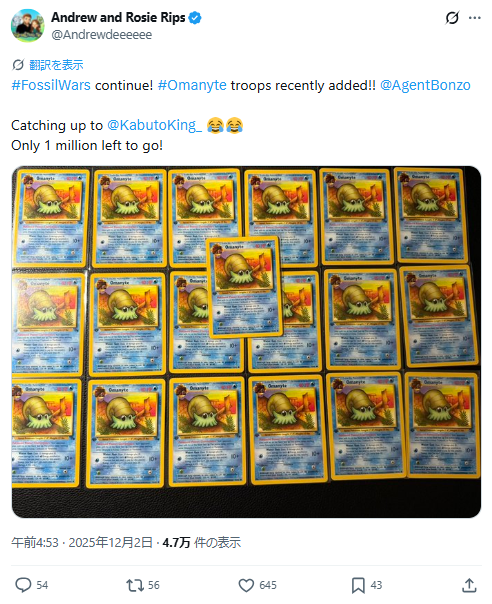Image resolution: width=492 pixels, height=604 pixels.
Task: Click the translate icon beside 翻訳を表示
Action: click(18, 65)
